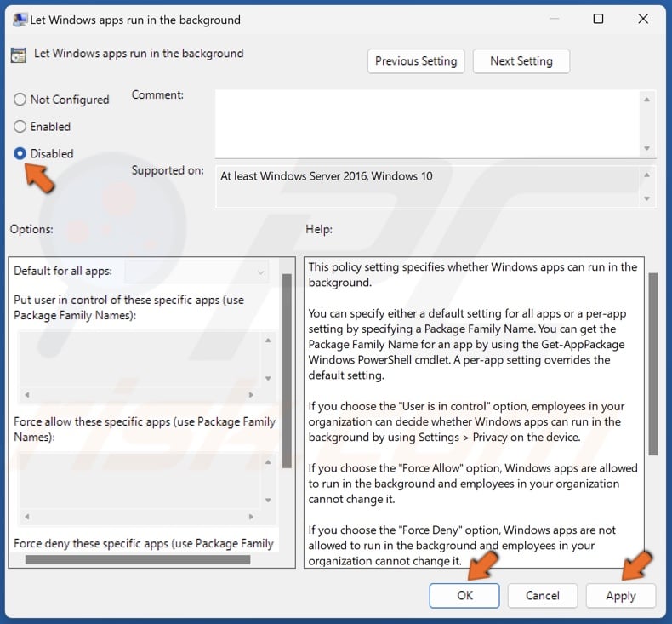Viewport: 672px width, 624px height.
Task: Click Comment box scroll down arrow
Action: [x=646, y=148]
